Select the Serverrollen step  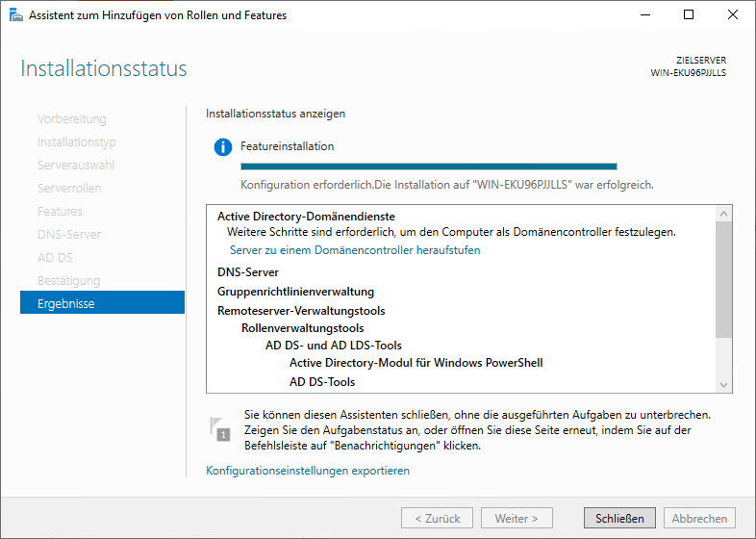[x=69, y=189]
